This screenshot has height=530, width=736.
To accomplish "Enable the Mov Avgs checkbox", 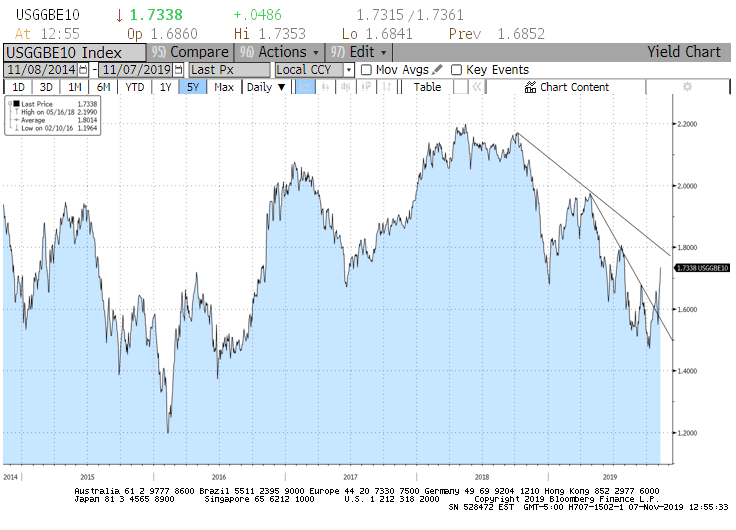I will pyautogui.click(x=366, y=70).
